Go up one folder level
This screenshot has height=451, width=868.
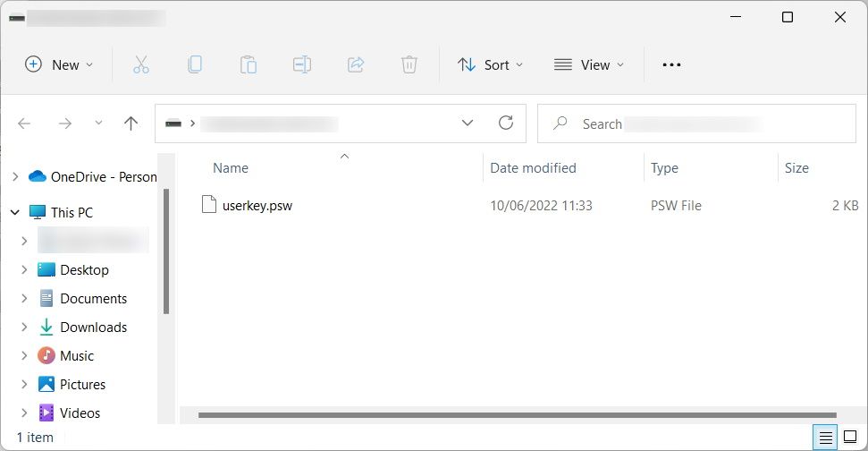coord(131,123)
